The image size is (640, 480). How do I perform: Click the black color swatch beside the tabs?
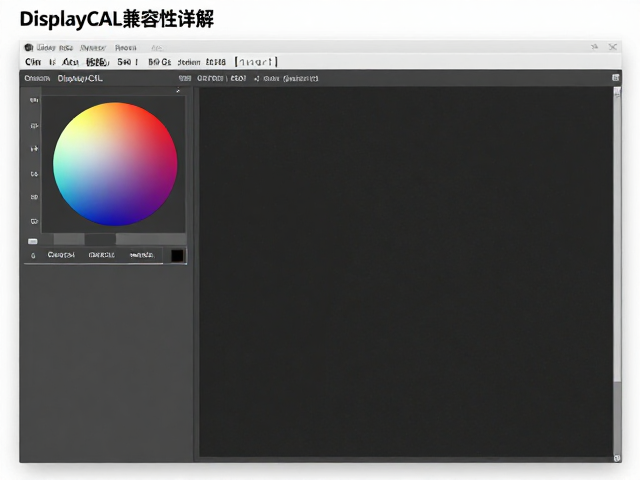177,256
